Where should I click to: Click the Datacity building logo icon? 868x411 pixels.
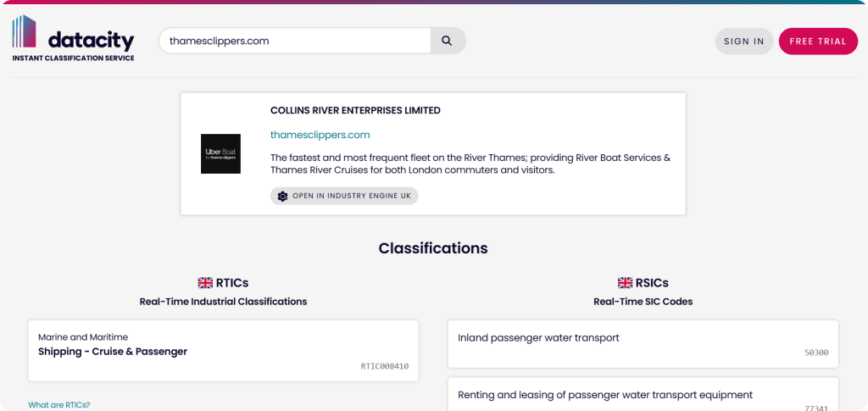point(24,31)
